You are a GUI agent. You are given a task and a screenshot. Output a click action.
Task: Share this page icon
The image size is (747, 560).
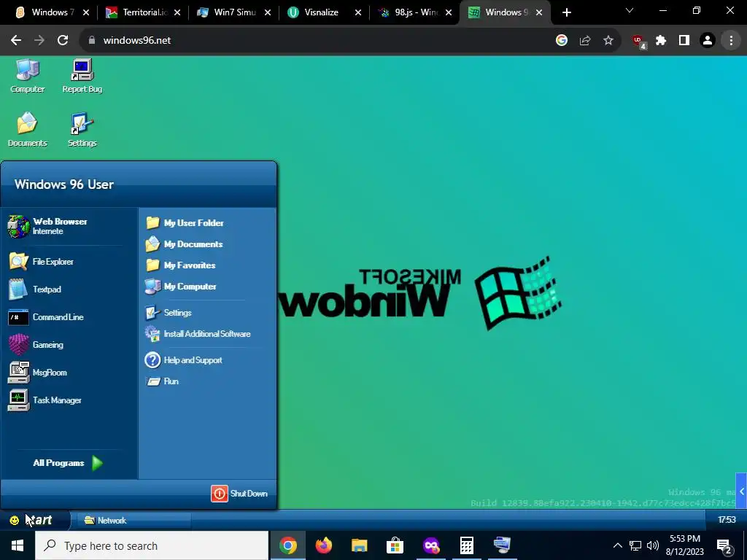pos(585,41)
